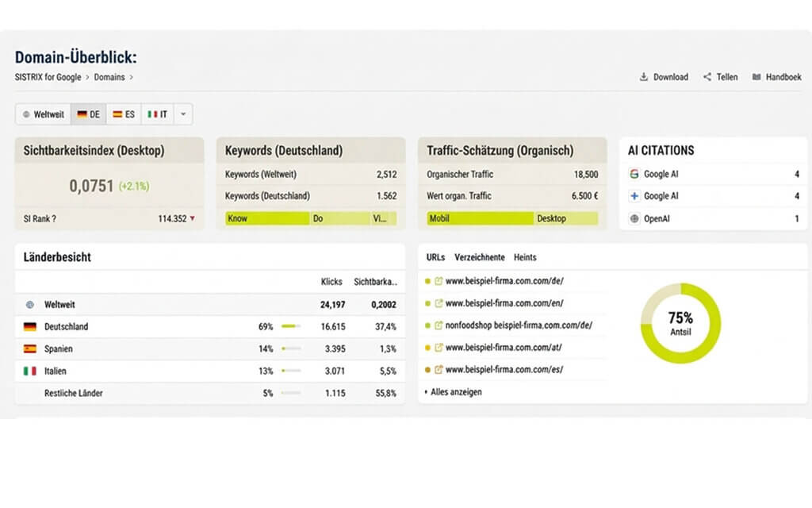This screenshot has height=508, width=812.
Task: Click the Spanish flag on ES tab
Action: [x=117, y=114]
